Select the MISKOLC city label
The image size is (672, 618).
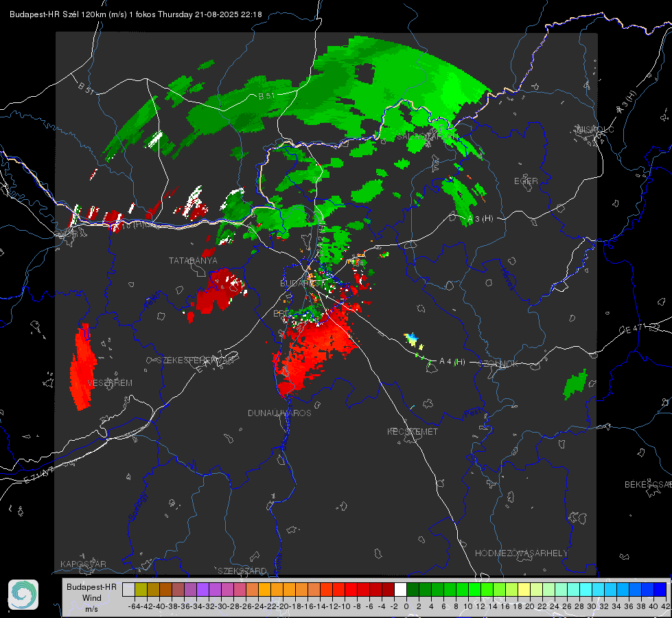point(595,130)
